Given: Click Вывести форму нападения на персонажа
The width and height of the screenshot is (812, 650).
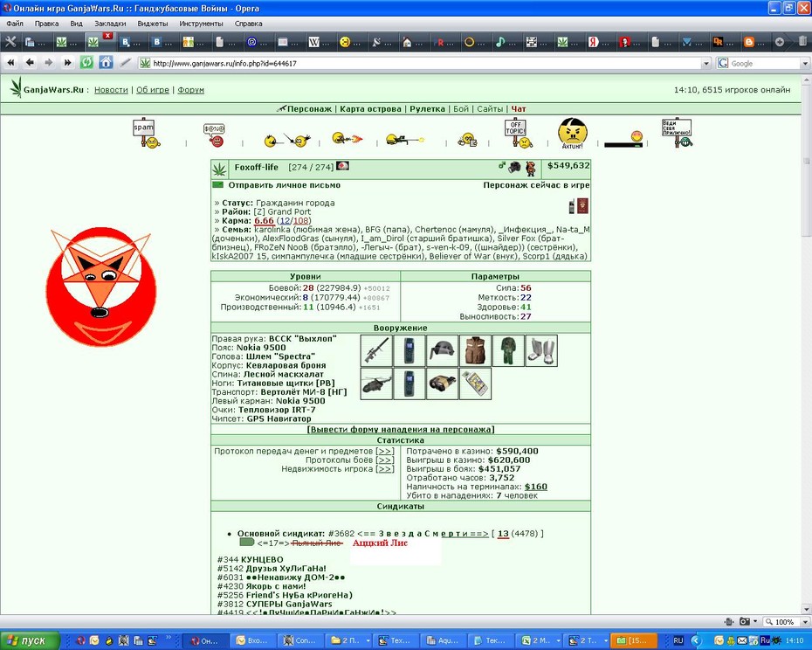Looking at the screenshot, I should pyautogui.click(x=401, y=429).
